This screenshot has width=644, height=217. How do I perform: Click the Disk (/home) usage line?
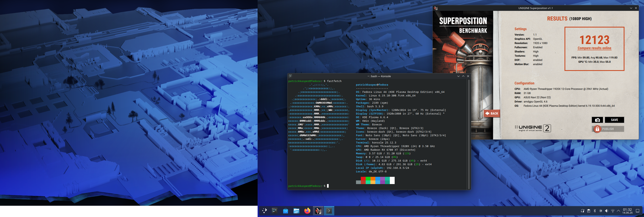click(x=393, y=165)
